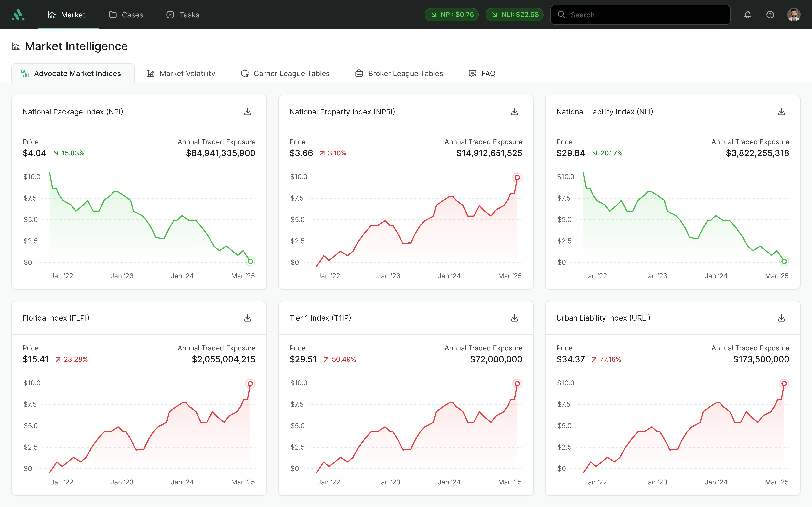Image resolution: width=812 pixels, height=507 pixels.
Task: Switch to the Market Volatility tab
Action: click(x=181, y=73)
